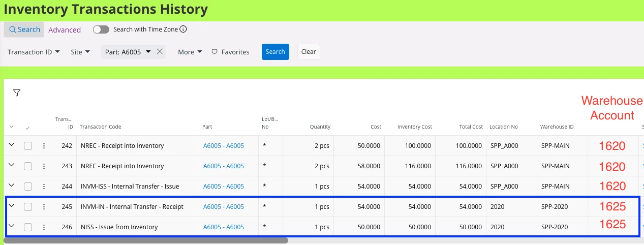
Task: Open row actions menu for transaction 244
Action: pyautogui.click(x=44, y=187)
